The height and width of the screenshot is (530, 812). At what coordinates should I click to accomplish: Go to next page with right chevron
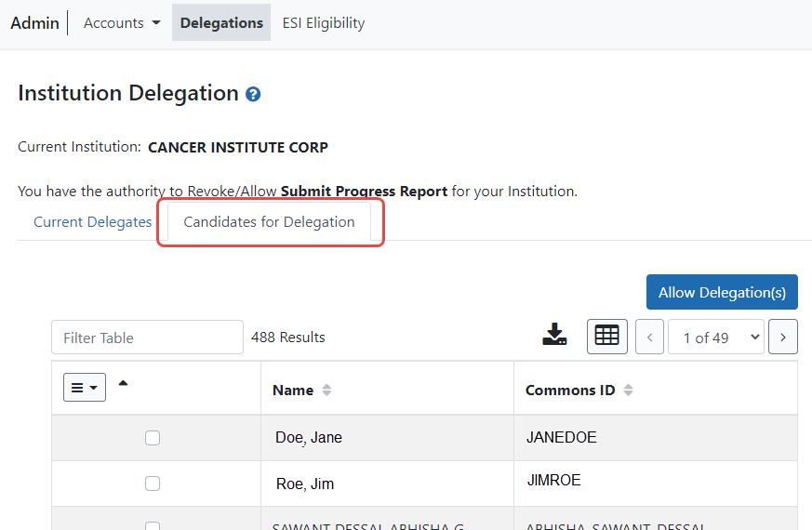click(783, 338)
